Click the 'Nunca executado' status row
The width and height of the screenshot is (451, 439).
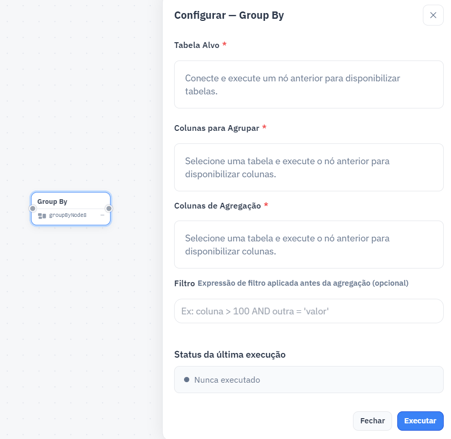(309, 380)
